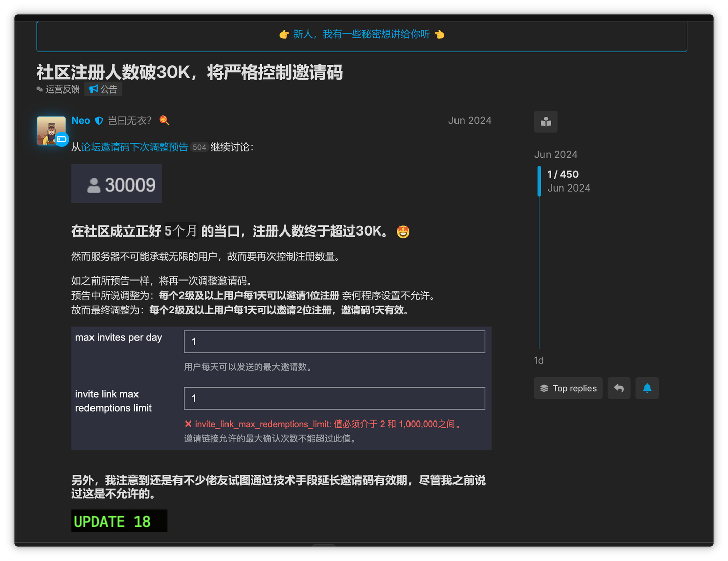This screenshot has height=561, width=728.
Task: Toggle the blue notification bell
Action: point(647,388)
